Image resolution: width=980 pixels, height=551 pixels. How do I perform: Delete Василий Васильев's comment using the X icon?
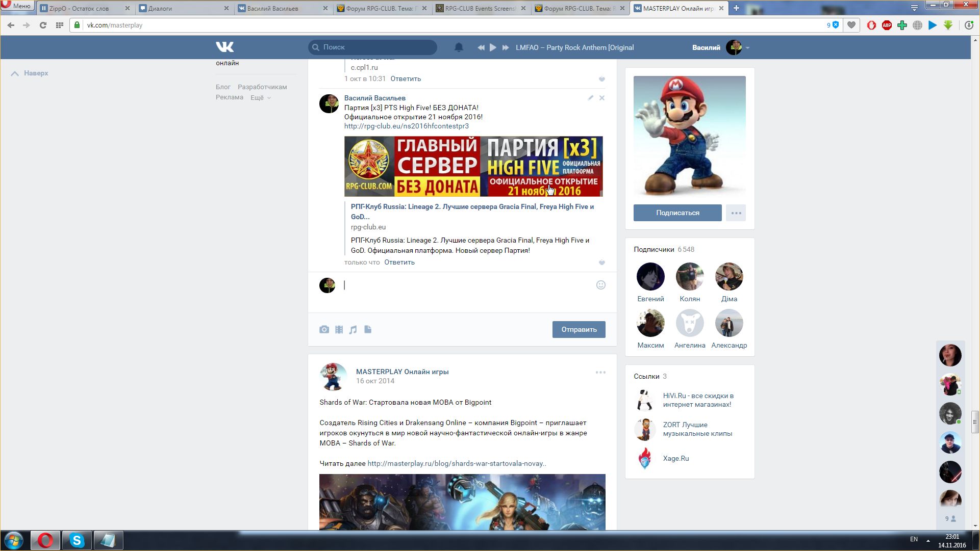coord(602,98)
